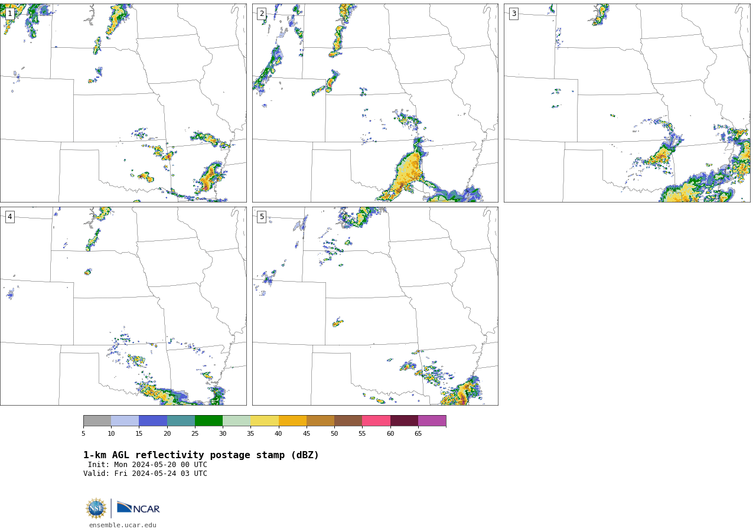The image size is (756, 532).
Task: Click the purple 65+ dBZ swatch
Action: pos(432,421)
